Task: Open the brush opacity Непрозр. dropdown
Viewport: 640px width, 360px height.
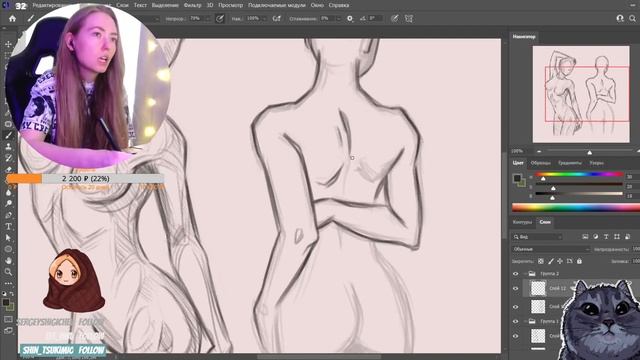Action: [x=207, y=18]
